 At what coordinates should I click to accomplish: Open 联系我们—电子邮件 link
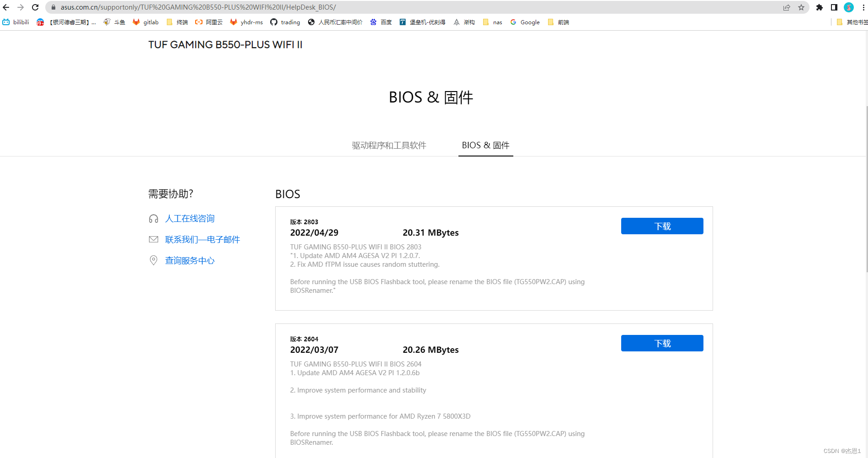point(202,240)
